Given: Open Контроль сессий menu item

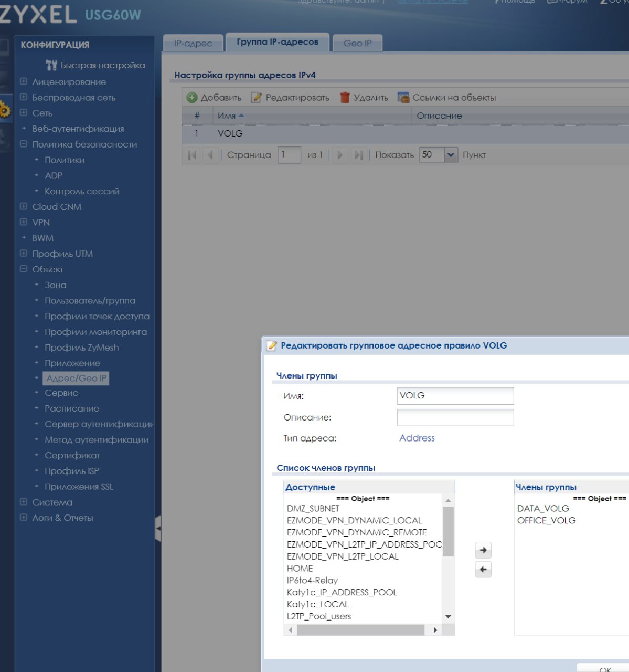Looking at the screenshot, I should (82, 191).
